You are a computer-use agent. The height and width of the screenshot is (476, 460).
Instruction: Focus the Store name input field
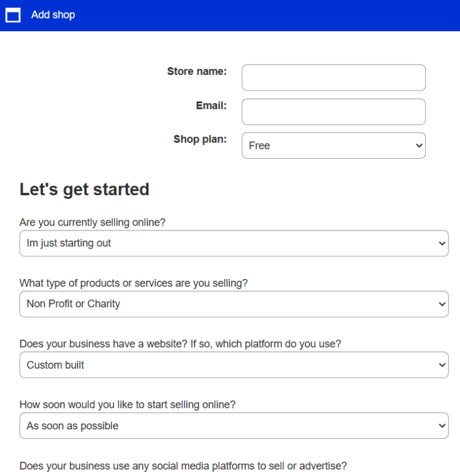[x=333, y=78]
